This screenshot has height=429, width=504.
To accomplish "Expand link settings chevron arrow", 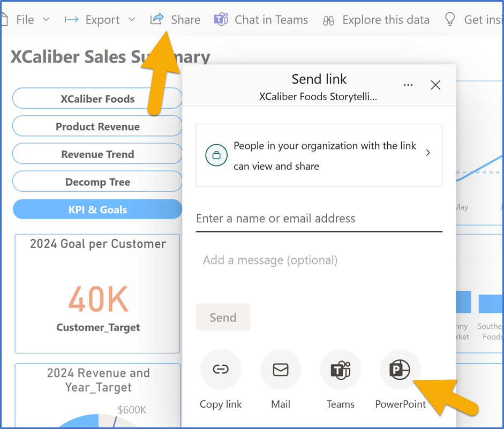I will [428, 153].
